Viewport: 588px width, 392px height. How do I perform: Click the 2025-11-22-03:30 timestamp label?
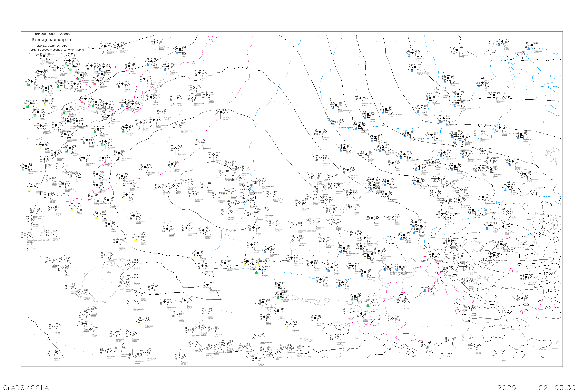pyautogui.click(x=536, y=387)
